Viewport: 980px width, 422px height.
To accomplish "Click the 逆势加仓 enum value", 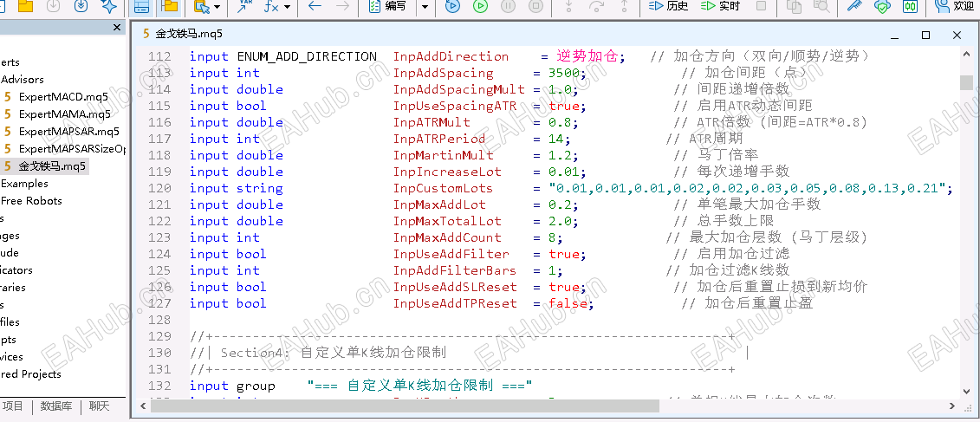I will 587,57.
